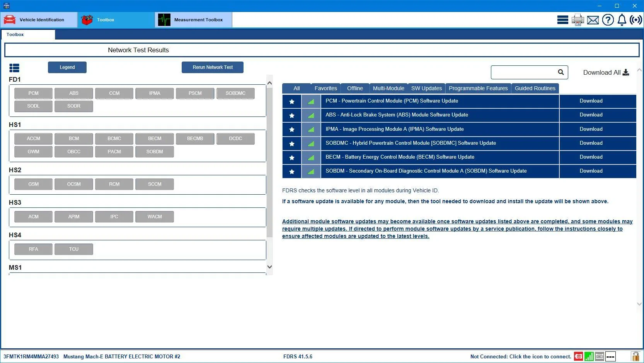Open the additional module software updates link
The height and width of the screenshot is (363, 644).
457,229
